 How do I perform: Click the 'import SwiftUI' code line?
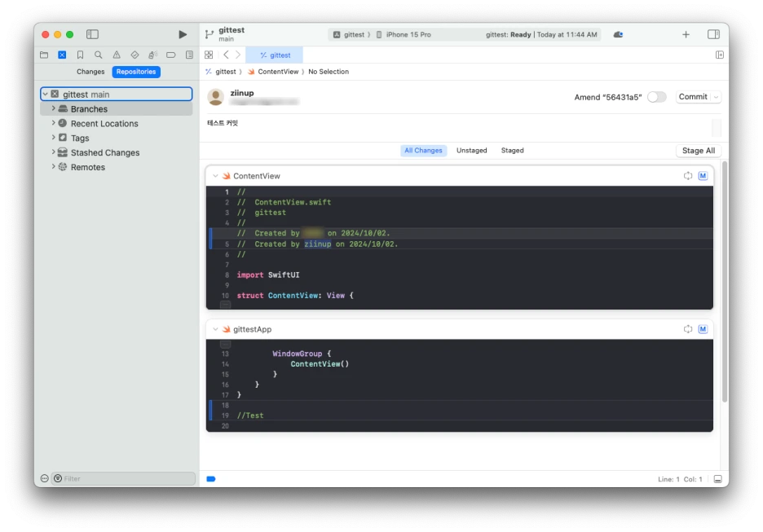click(268, 275)
